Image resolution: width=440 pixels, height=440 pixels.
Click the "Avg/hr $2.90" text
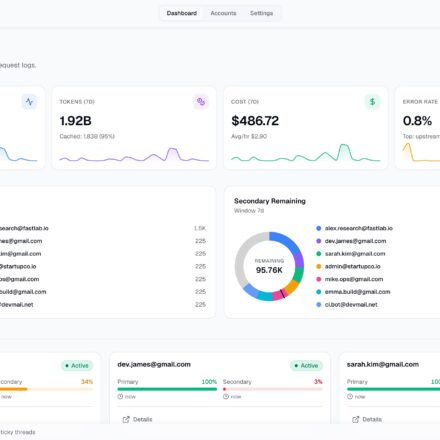click(249, 136)
